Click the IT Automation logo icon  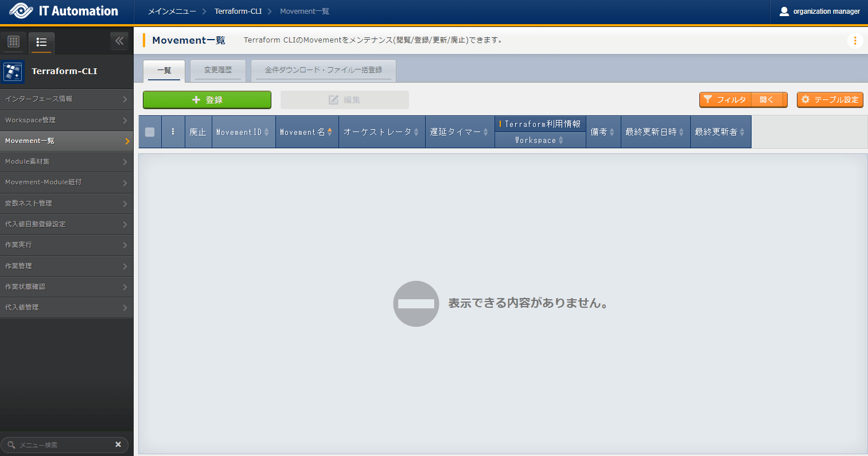(x=21, y=11)
